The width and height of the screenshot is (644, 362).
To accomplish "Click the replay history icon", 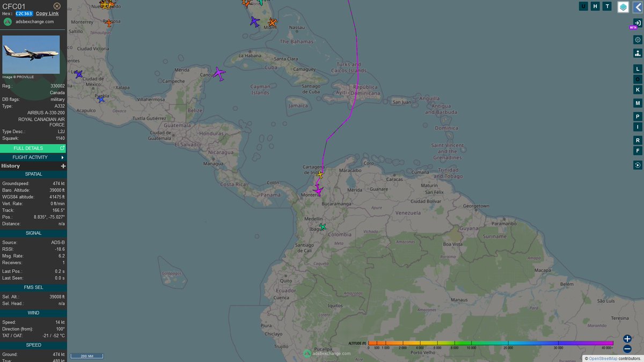I will (x=638, y=165).
